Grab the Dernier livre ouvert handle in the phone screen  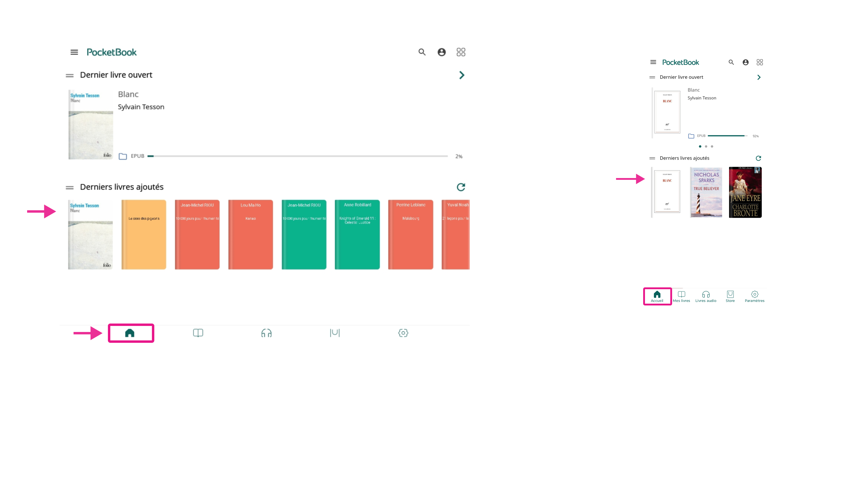point(652,77)
